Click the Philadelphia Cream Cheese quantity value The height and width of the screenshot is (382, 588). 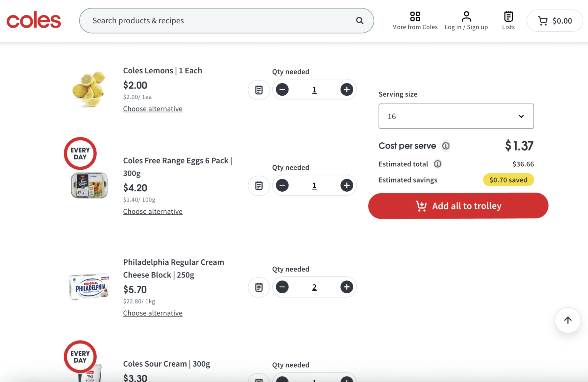314,287
